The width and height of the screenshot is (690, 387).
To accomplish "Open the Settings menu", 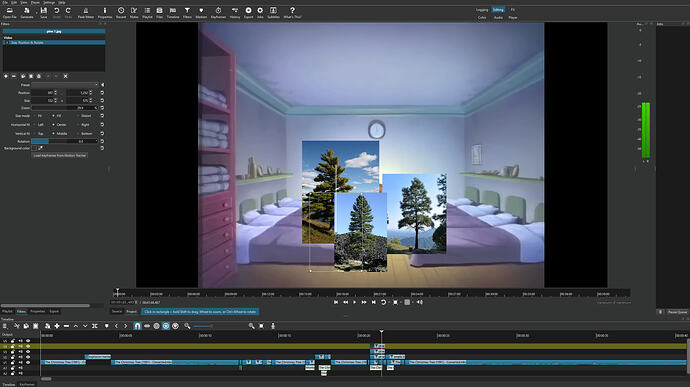I will click(x=49, y=3).
